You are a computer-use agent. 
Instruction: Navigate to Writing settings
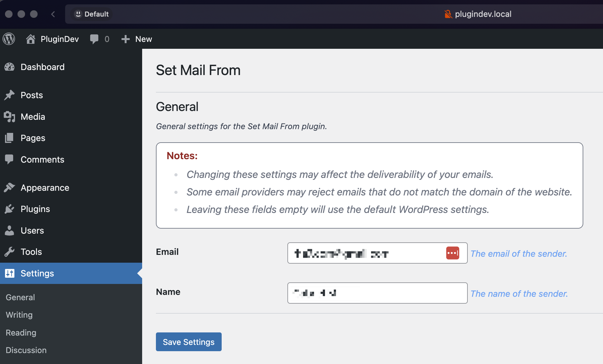19,315
